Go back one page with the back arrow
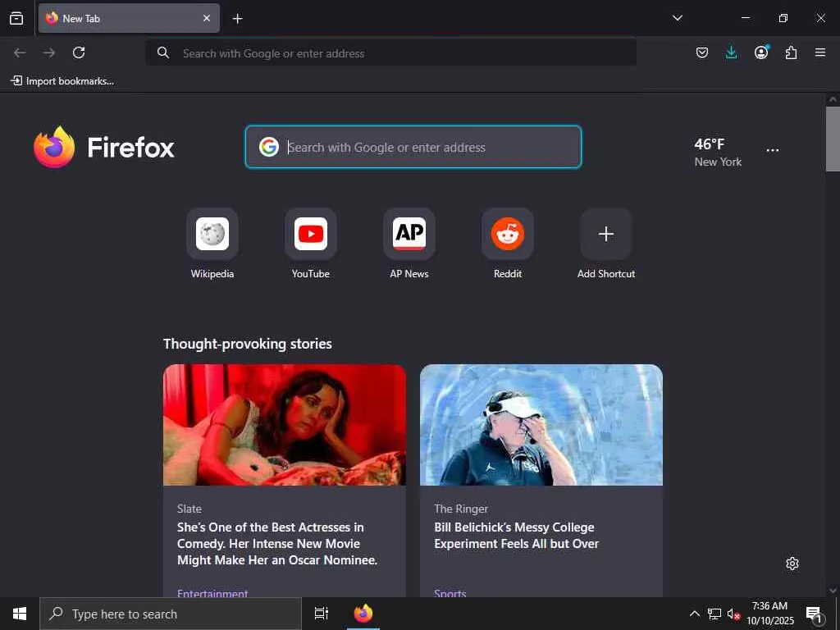 click(20, 52)
